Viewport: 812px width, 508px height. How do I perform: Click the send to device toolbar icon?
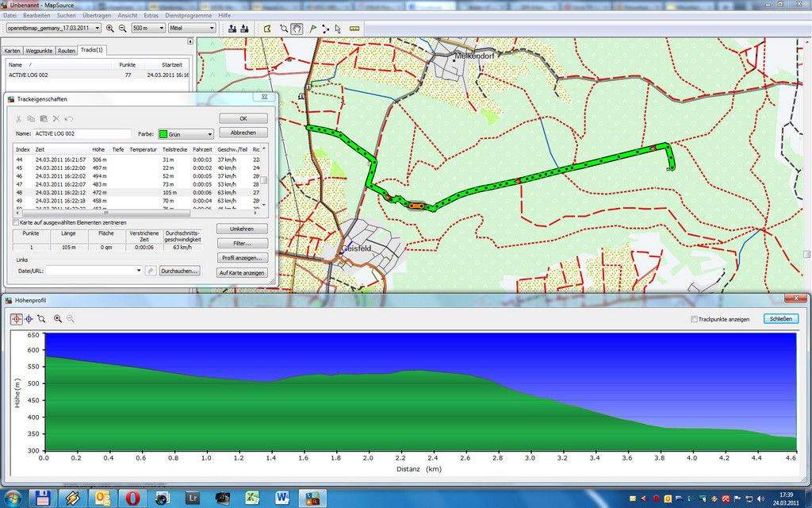(x=232, y=29)
